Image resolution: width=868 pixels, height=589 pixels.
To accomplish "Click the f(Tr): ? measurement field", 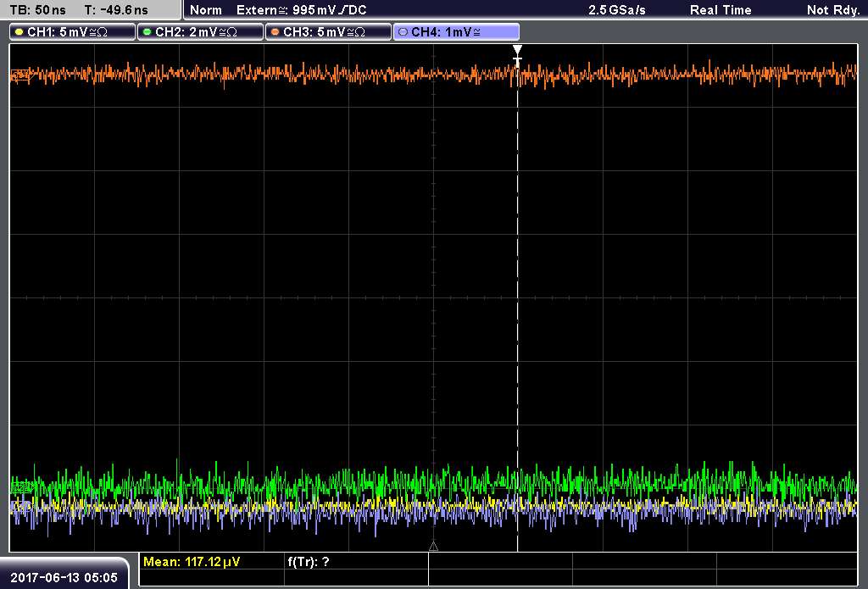I will (309, 562).
